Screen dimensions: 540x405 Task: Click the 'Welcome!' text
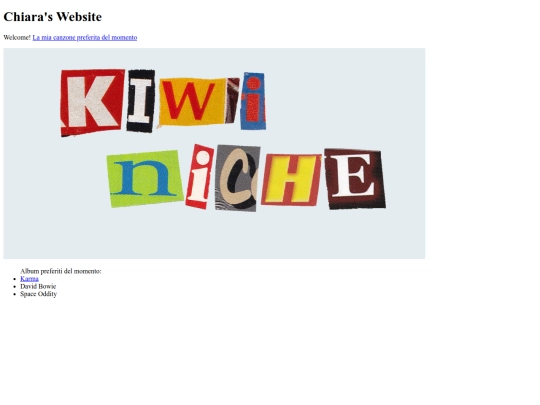pos(17,38)
